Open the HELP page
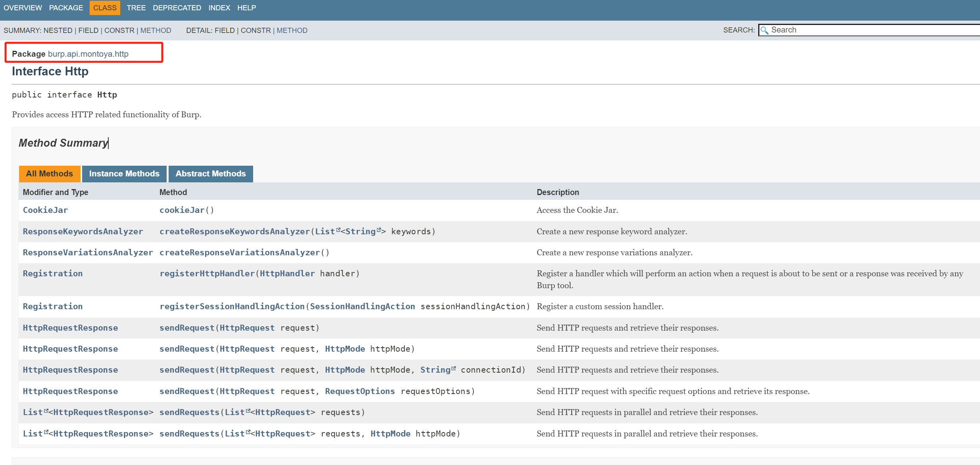The width and height of the screenshot is (980, 465). [246, 8]
